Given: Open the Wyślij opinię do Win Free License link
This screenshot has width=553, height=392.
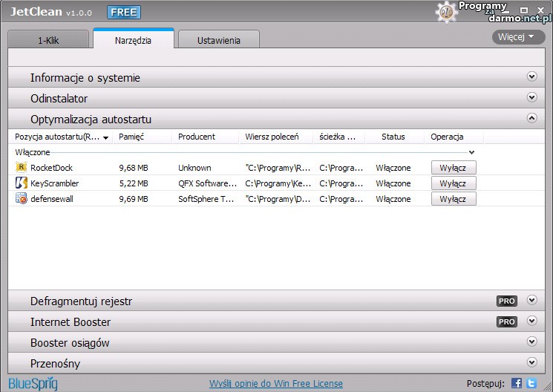Looking at the screenshot, I should point(276,383).
